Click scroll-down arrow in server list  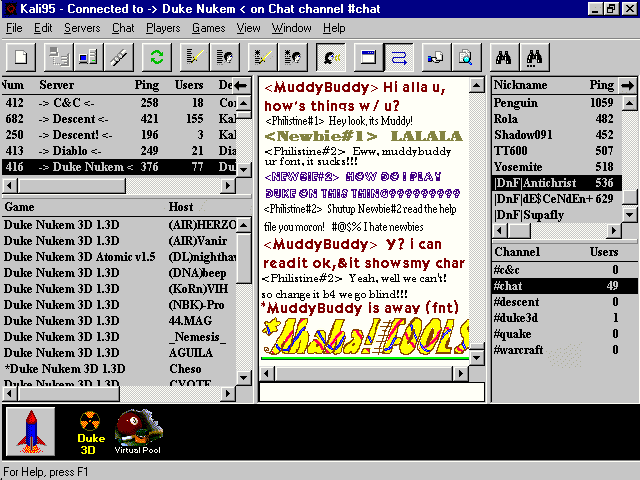pos(243,170)
